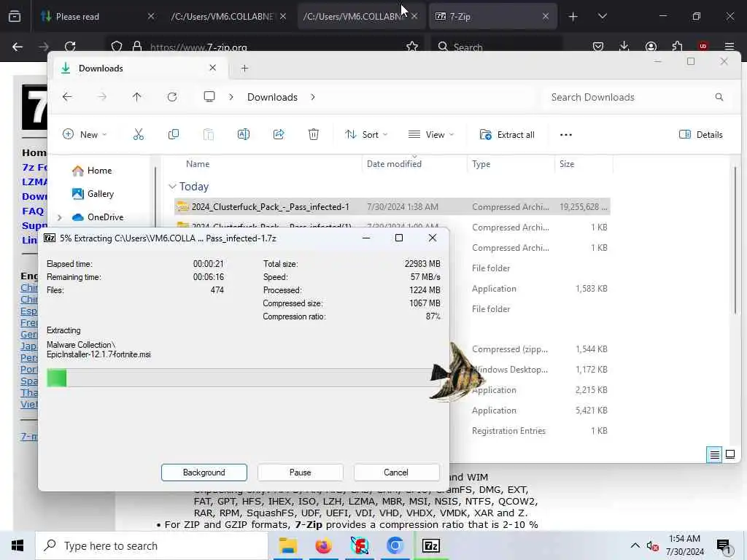Expand the chevron after Downloads in address bar

313,97
